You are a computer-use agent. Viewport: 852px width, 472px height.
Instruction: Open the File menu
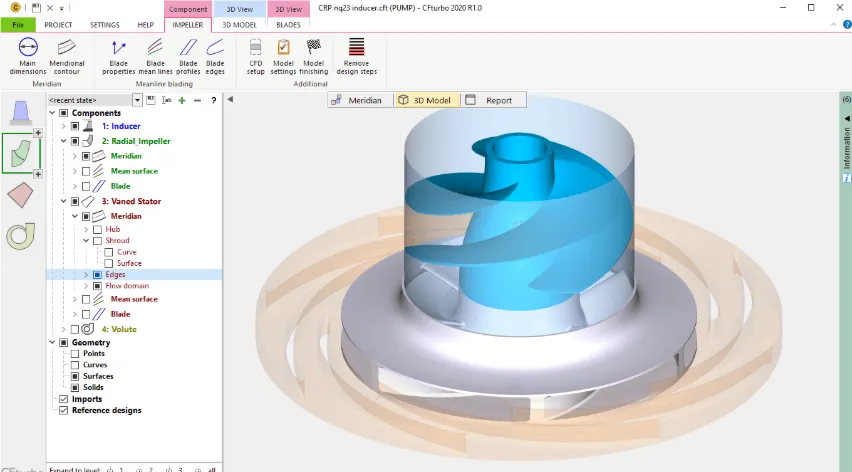18,25
